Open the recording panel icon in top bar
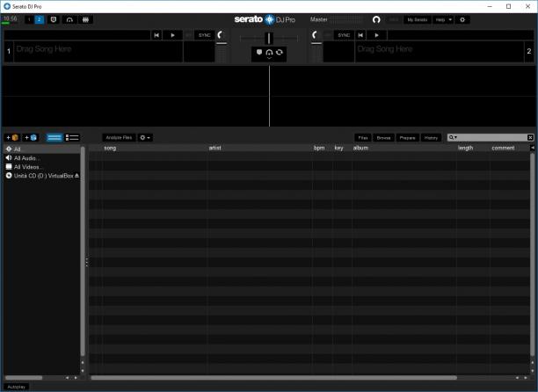Viewport: 538px width, 392px height. [54, 19]
